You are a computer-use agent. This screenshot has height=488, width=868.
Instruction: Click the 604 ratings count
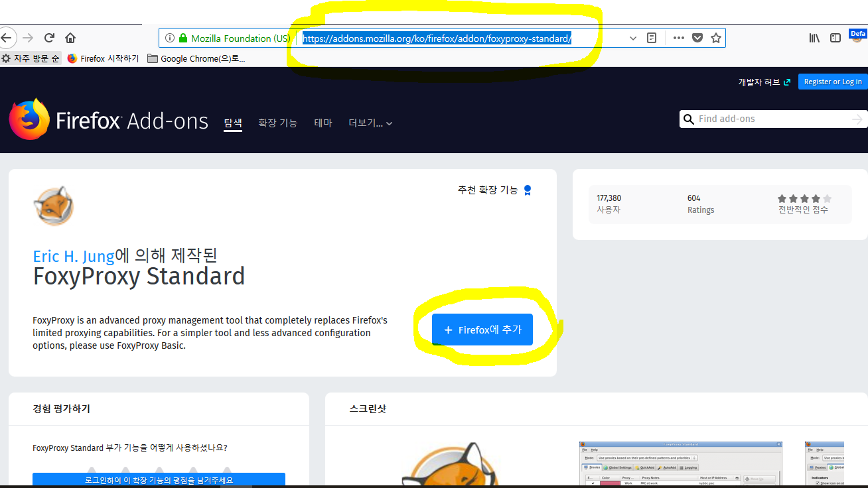coord(694,198)
